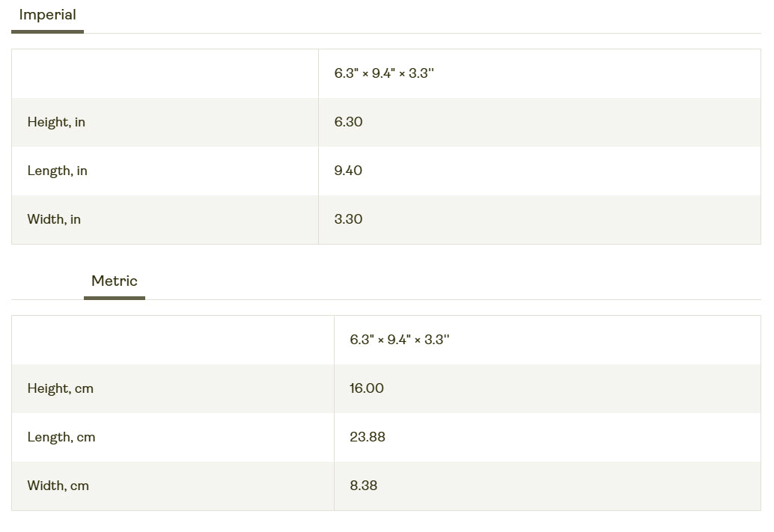Viewport: 774px width, 532px height.
Task: Click the 16.00 height value
Action: tap(367, 388)
